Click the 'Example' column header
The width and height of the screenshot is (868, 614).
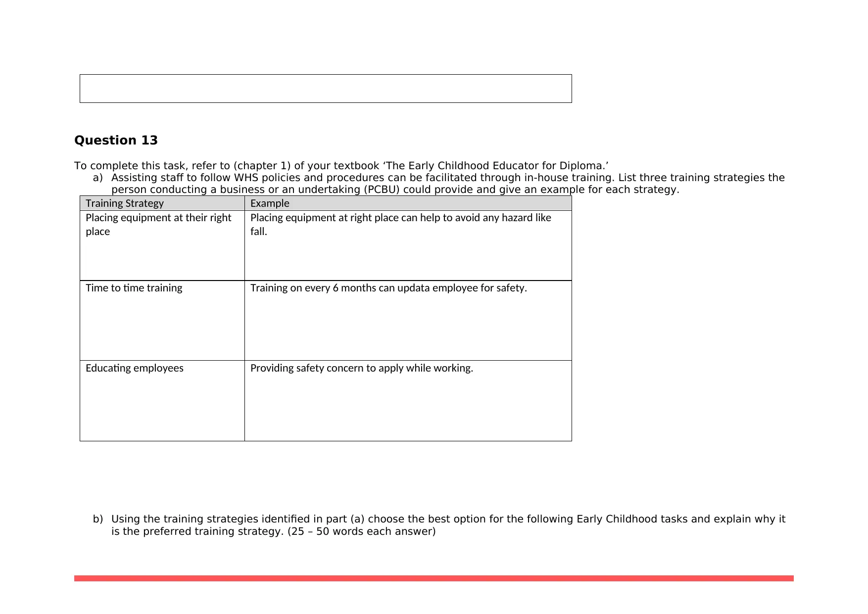point(408,203)
